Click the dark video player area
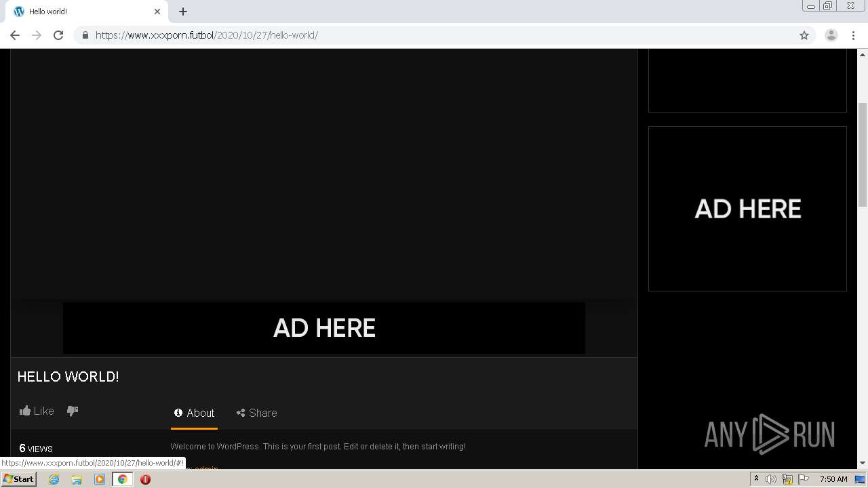The width and height of the screenshot is (868, 488). pos(324,174)
